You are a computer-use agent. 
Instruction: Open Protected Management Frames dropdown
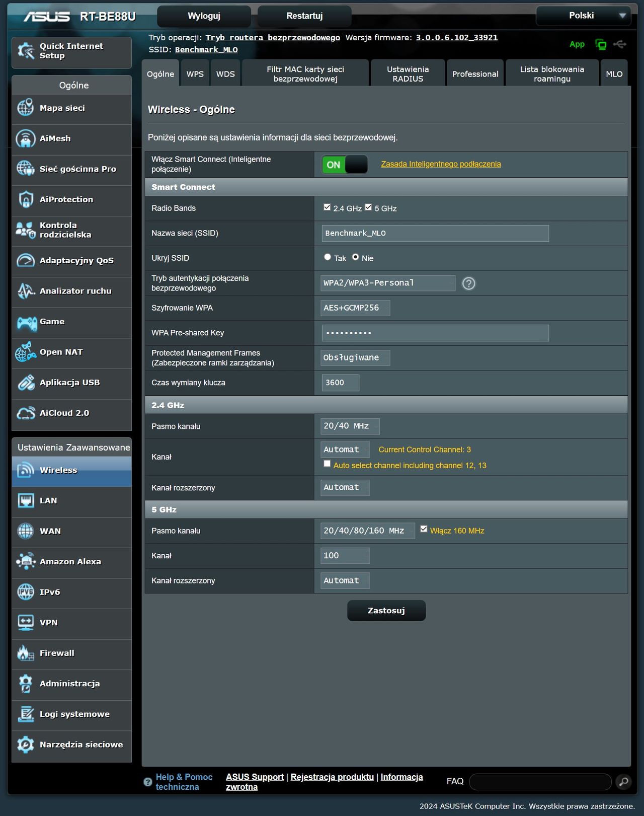[x=355, y=358]
